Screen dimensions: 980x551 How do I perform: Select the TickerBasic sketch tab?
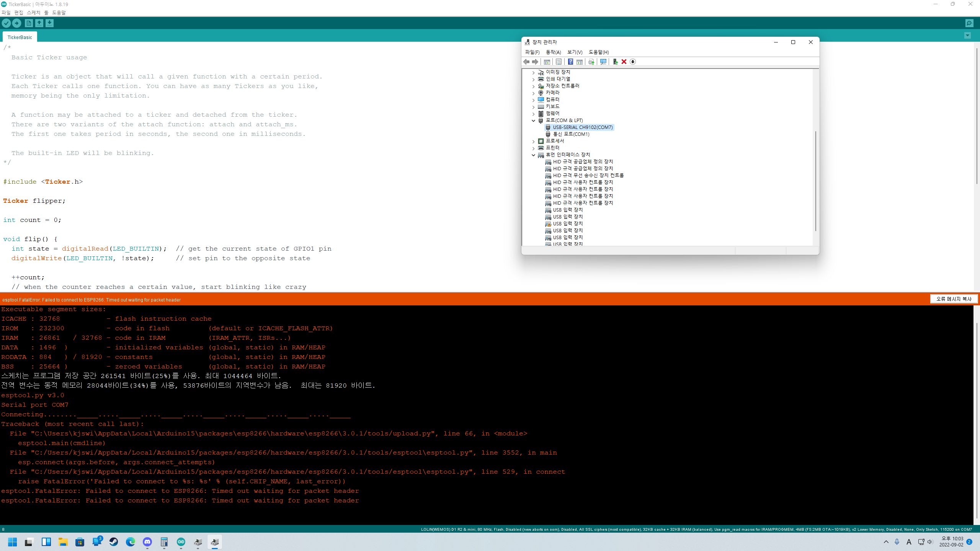point(20,37)
